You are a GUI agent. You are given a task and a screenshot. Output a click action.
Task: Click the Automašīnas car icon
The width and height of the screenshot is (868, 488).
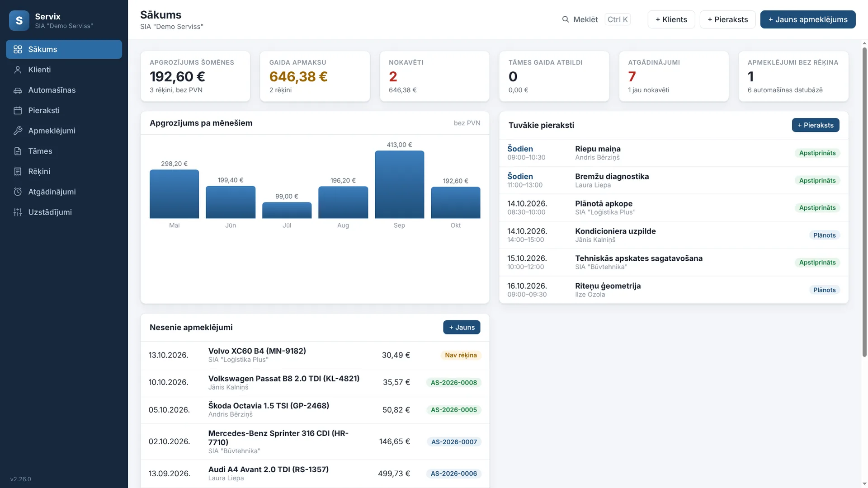18,90
